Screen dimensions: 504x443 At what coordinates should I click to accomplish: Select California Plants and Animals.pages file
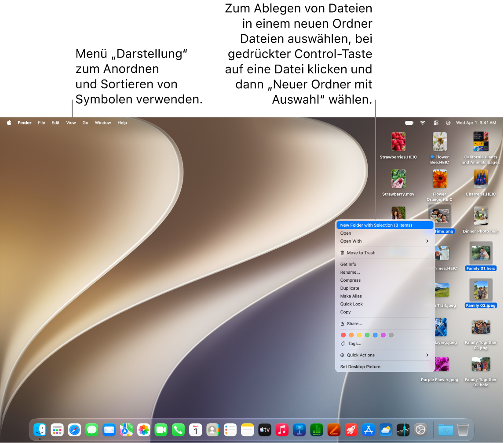point(481,149)
